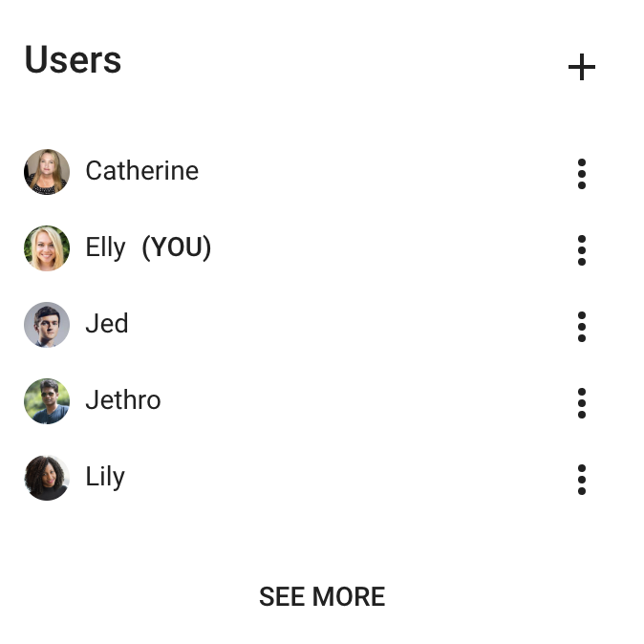
Task: Open the three-dot menu for Elly
Action: point(581,249)
